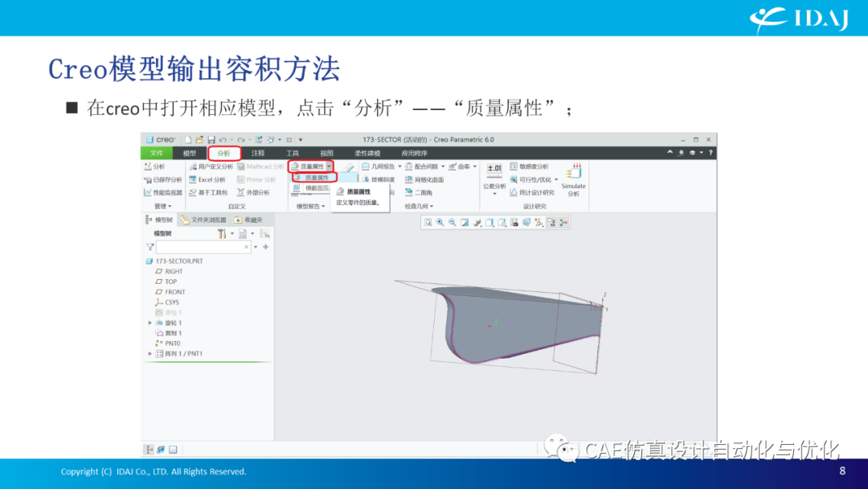Expand the 配合间隙 dropdown arrow
The height and width of the screenshot is (489, 868).
click(443, 166)
